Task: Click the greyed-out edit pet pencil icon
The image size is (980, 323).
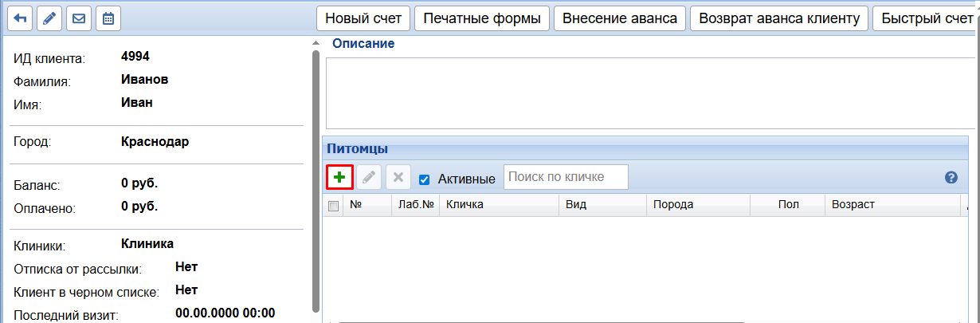Action: [369, 177]
